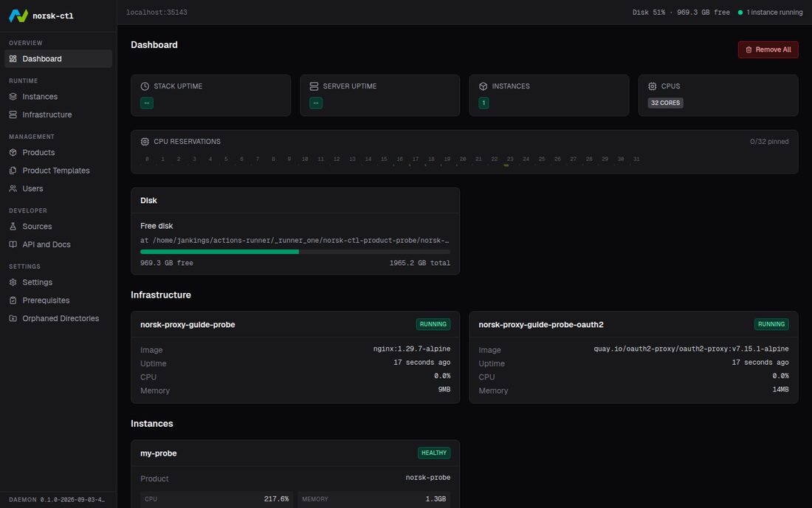
Task: Click the norsk-ctl logo icon
Action: 18,16
